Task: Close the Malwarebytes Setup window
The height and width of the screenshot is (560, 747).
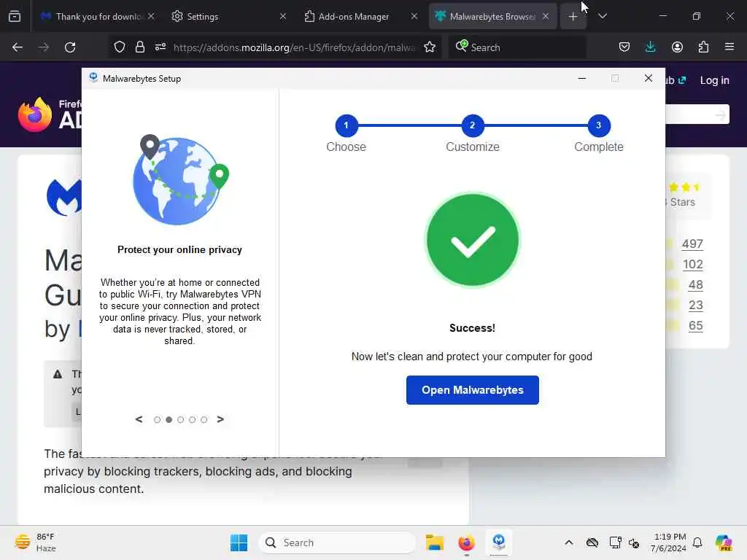Action: pyautogui.click(x=649, y=78)
